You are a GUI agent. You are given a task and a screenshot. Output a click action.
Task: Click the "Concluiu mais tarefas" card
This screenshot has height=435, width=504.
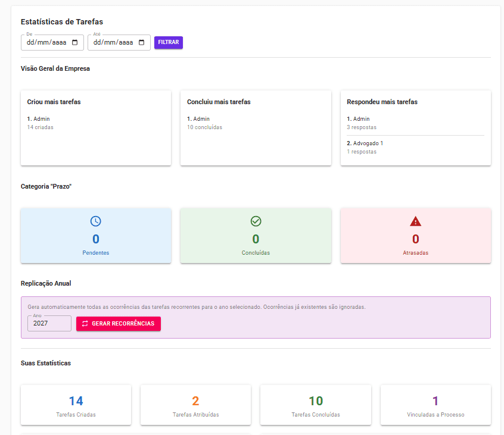[x=256, y=128]
